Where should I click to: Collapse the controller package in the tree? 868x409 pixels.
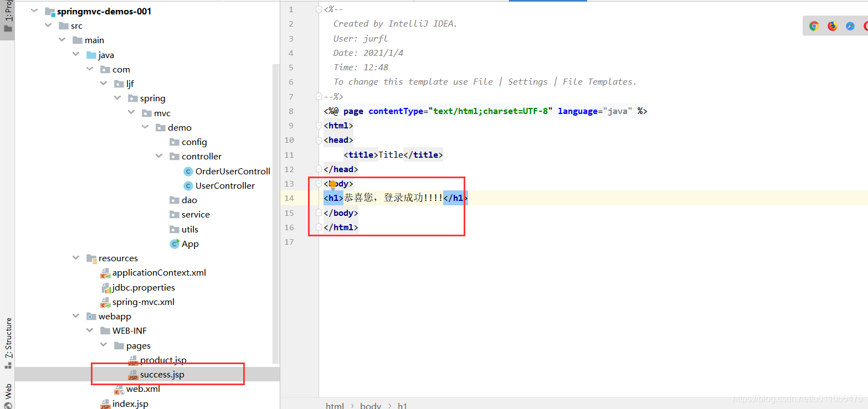(x=160, y=156)
